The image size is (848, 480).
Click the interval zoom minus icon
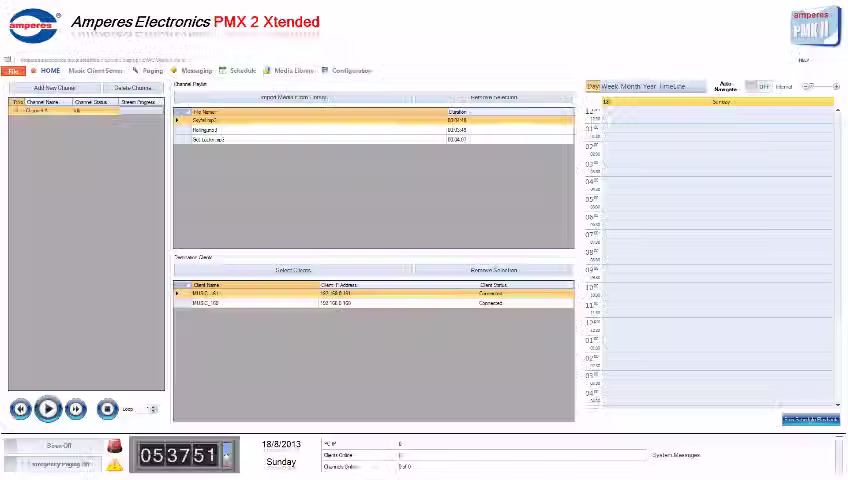point(806,86)
